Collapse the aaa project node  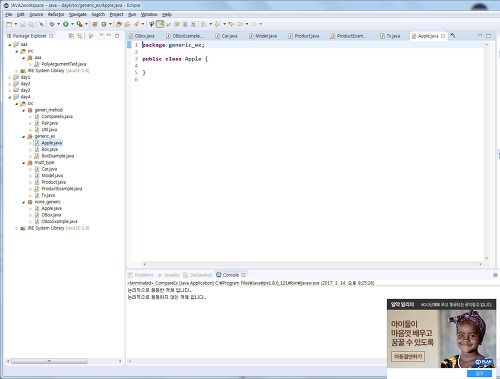[10, 44]
